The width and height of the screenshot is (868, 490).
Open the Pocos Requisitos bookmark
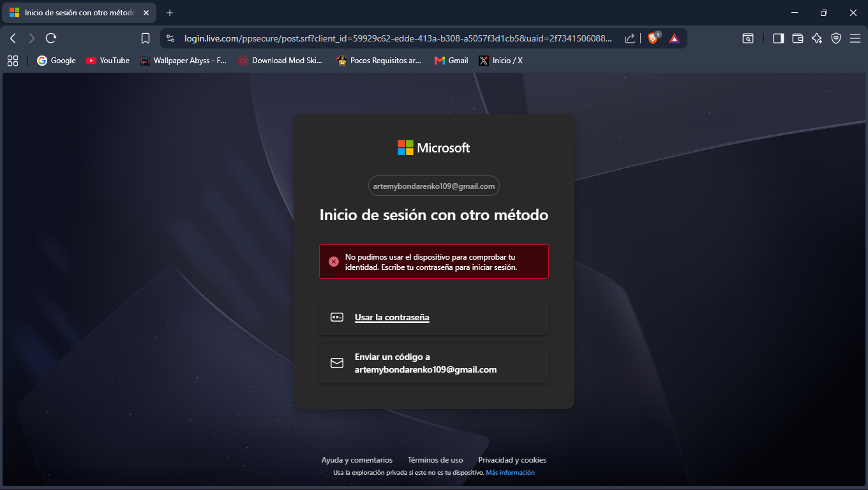379,61
